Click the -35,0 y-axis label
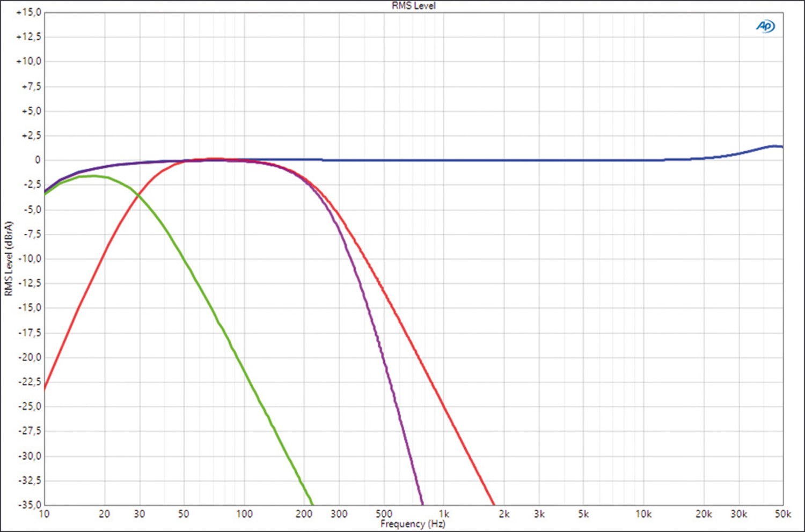The height and width of the screenshot is (532, 805). pos(30,505)
